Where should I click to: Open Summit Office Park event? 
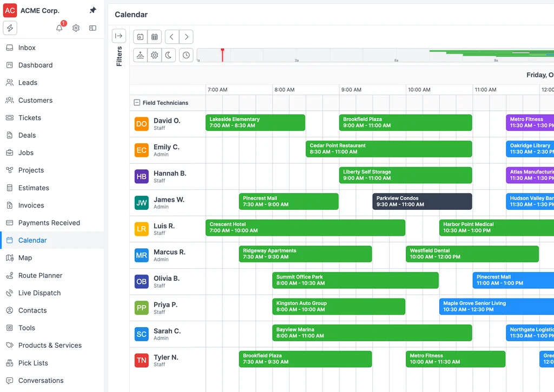pyautogui.click(x=355, y=280)
